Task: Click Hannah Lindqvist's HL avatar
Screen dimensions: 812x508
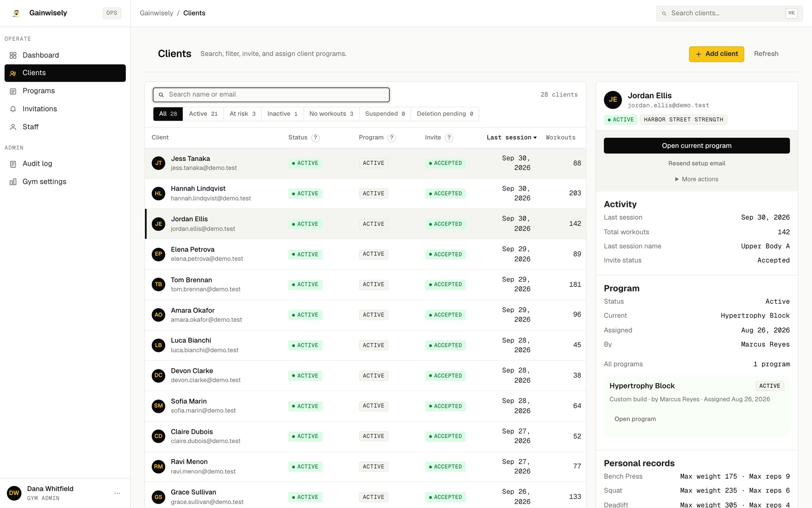Action: click(158, 193)
